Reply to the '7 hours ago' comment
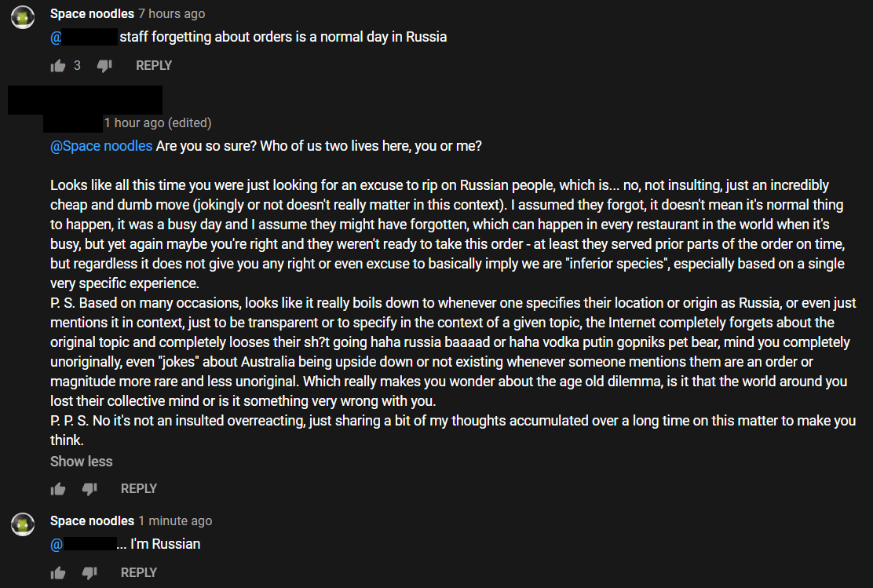 [154, 66]
